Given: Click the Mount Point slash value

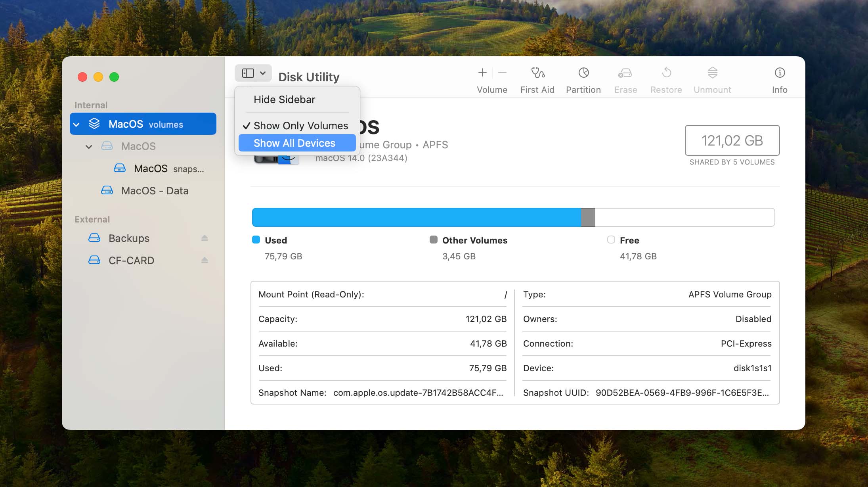Looking at the screenshot, I should click(505, 295).
